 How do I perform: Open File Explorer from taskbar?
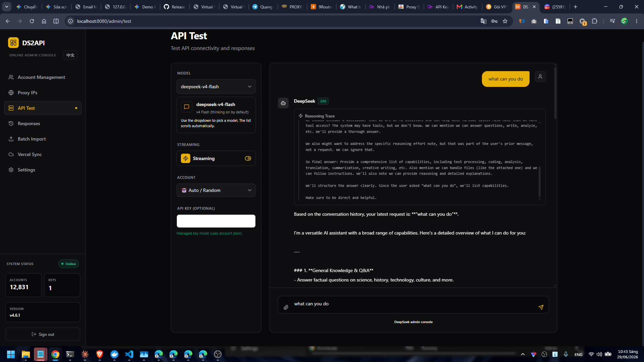[x=26, y=354]
